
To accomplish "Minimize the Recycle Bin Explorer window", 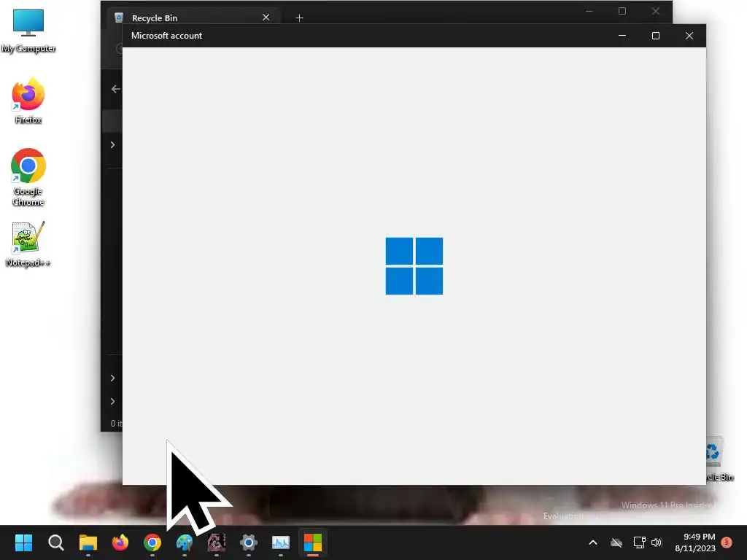I will point(589,11).
